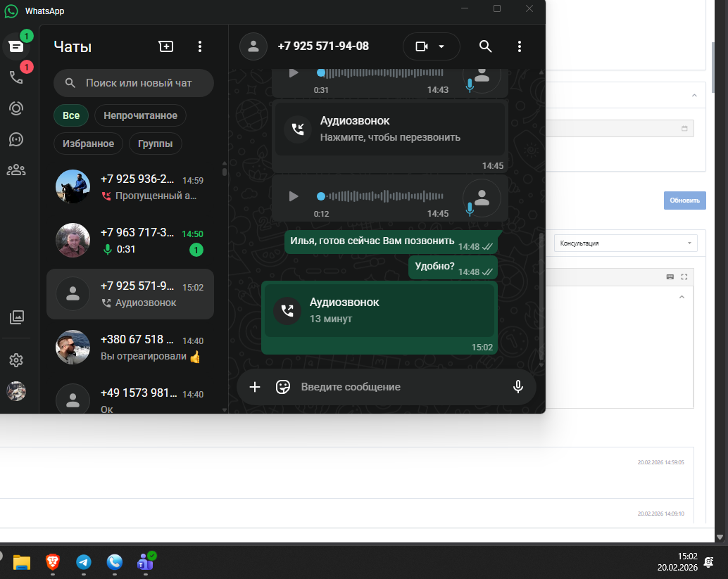Open the attachment plus menu

[255, 387]
